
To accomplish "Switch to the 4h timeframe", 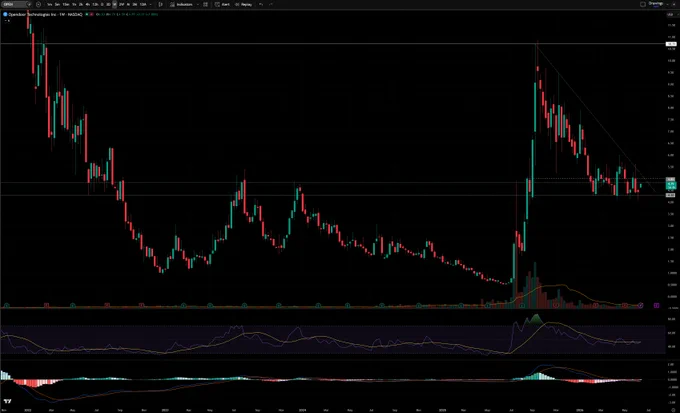I will (x=88, y=4).
